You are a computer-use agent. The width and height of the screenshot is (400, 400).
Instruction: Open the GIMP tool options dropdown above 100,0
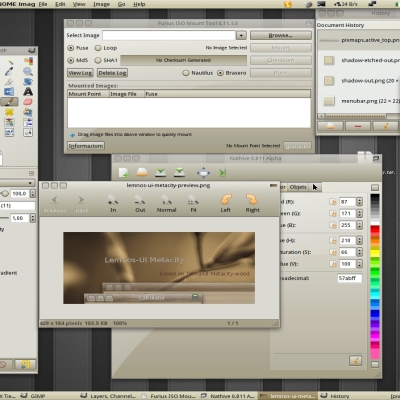17,183
